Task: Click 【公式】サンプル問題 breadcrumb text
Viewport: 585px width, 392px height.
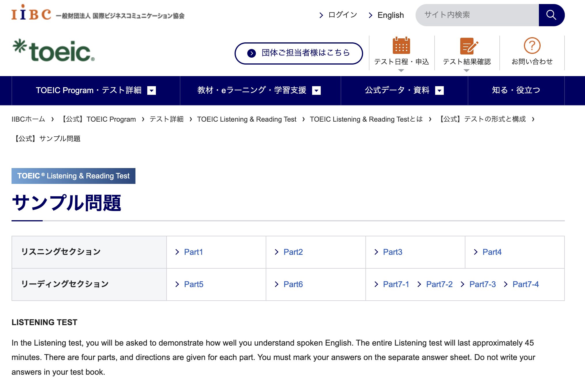Action: tap(46, 139)
